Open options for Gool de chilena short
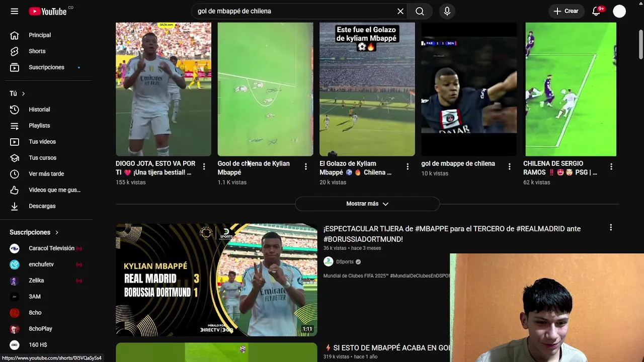Image resolution: width=644 pixels, height=362 pixels. tap(305, 166)
